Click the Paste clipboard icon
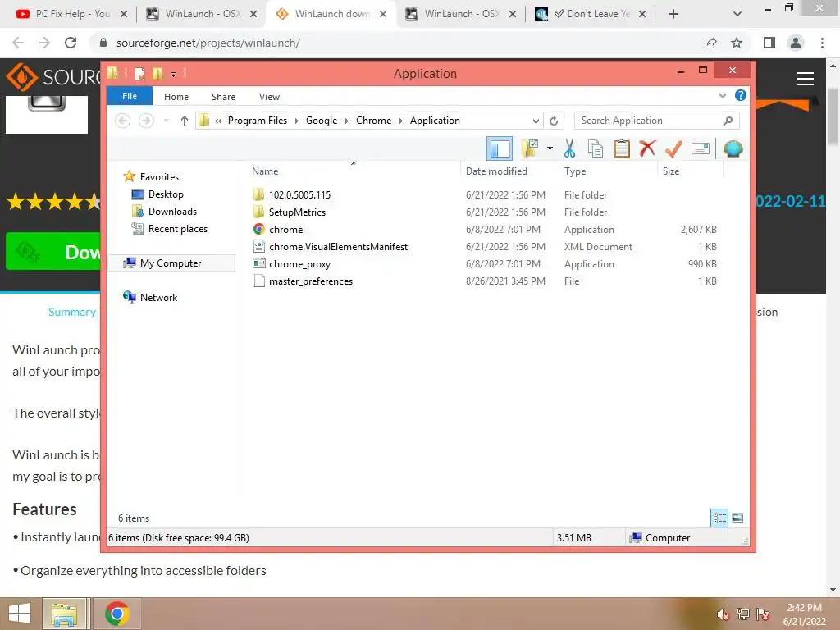This screenshot has height=630, width=840. click(x=622, y=148)
